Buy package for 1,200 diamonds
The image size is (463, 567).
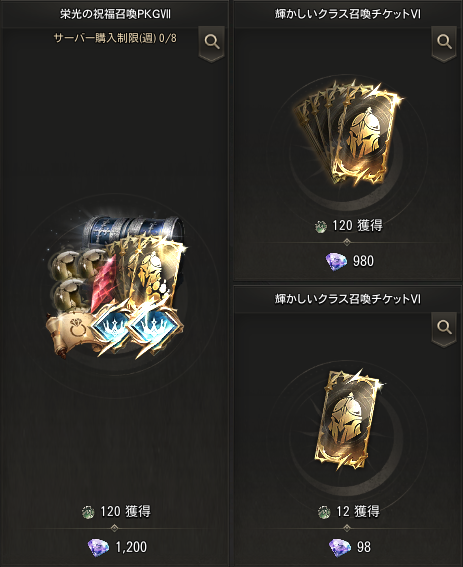point(118,547)
